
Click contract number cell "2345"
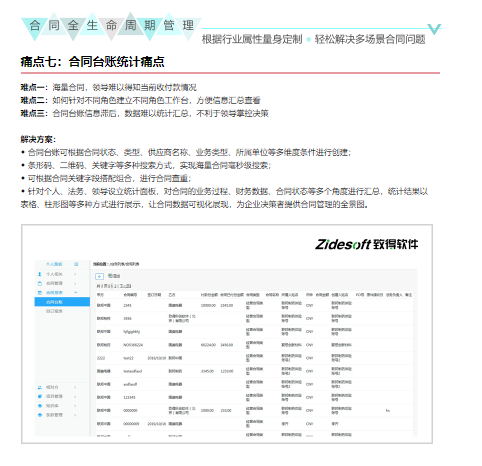pos(127,305)
